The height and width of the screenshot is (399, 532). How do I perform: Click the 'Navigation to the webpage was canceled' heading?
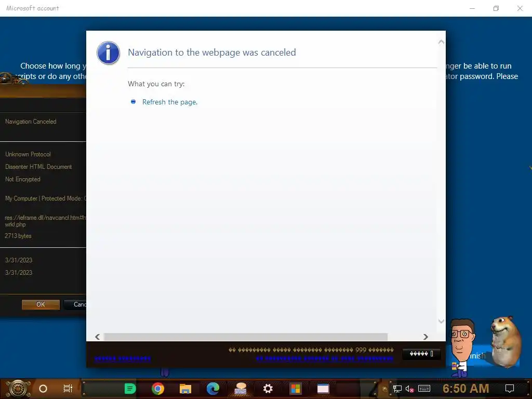coord(212,52)
